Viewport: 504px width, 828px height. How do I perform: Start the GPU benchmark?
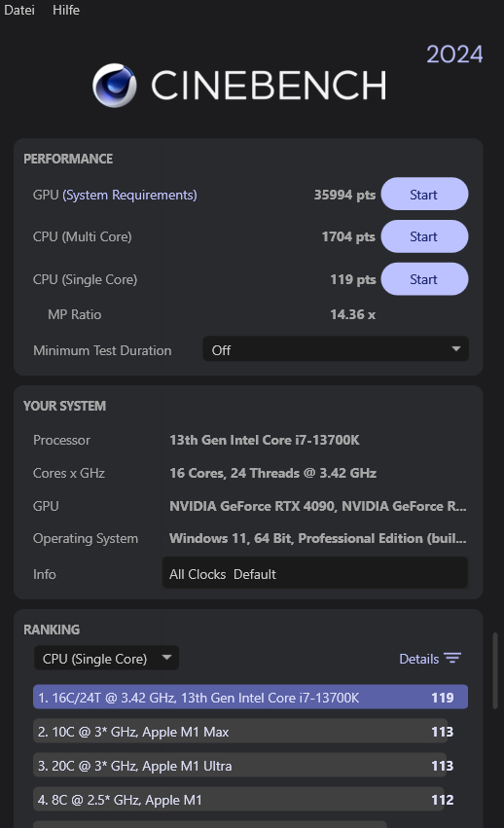pos(424,195)
